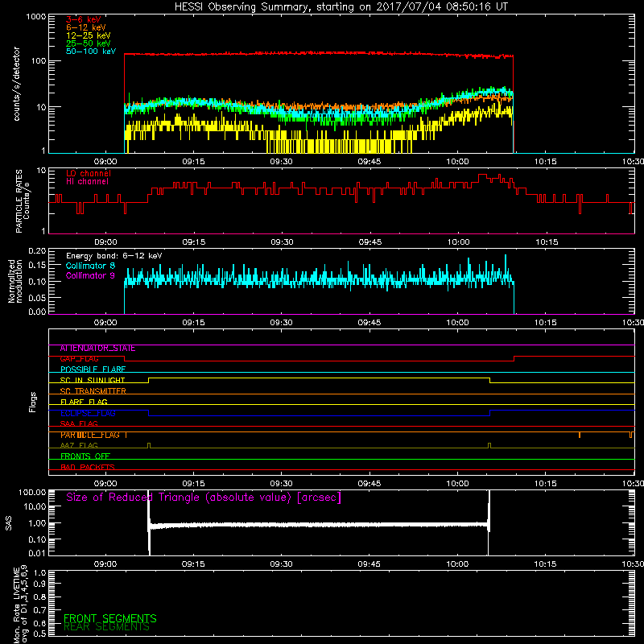Click the ECLIPSE_FLAG rising step near 10:05
The width and height of the screenshot is (644, 644).
click(490, 413)
